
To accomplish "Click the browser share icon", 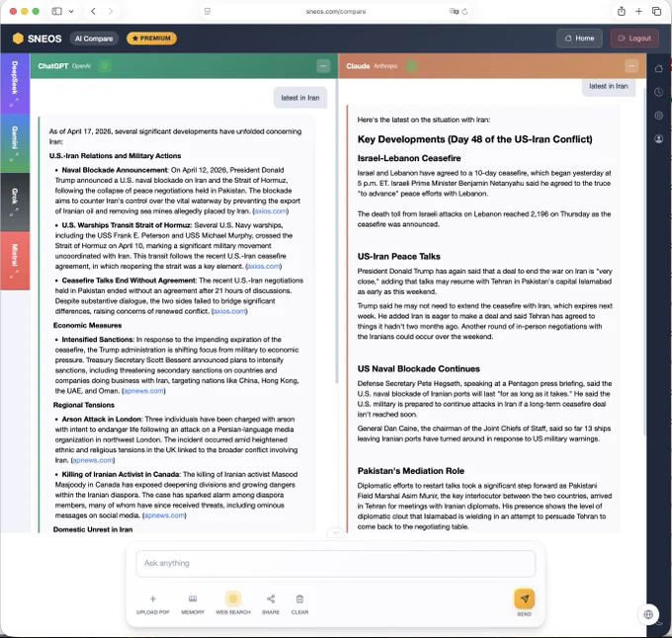I will point(622,11).
